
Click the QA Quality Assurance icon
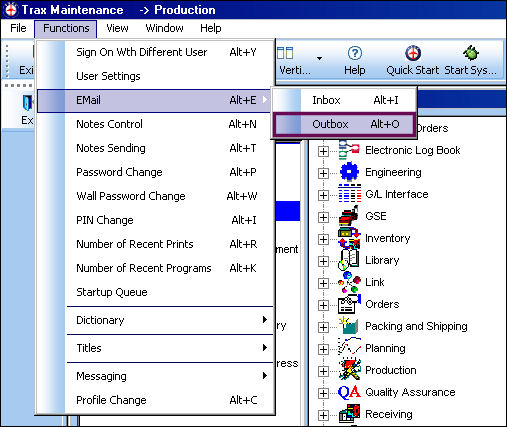[349, 392]
